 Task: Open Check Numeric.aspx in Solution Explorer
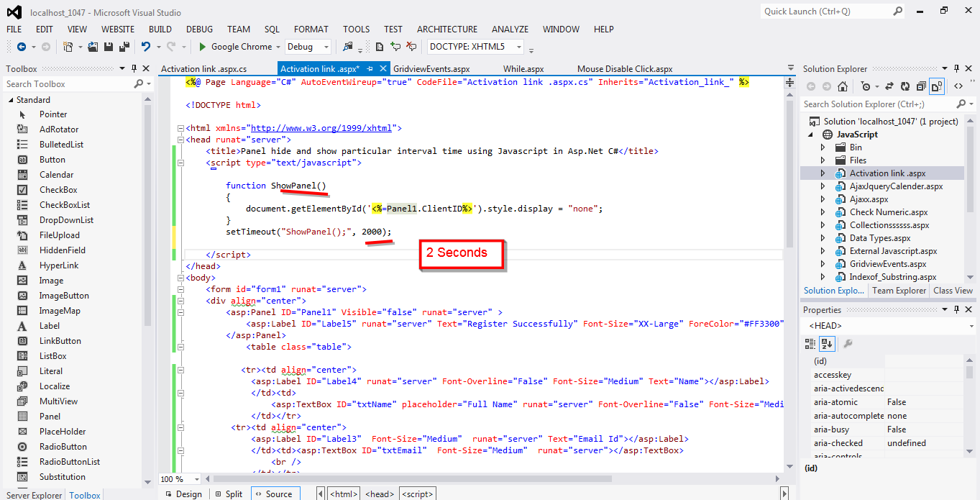tap(889, 212)
